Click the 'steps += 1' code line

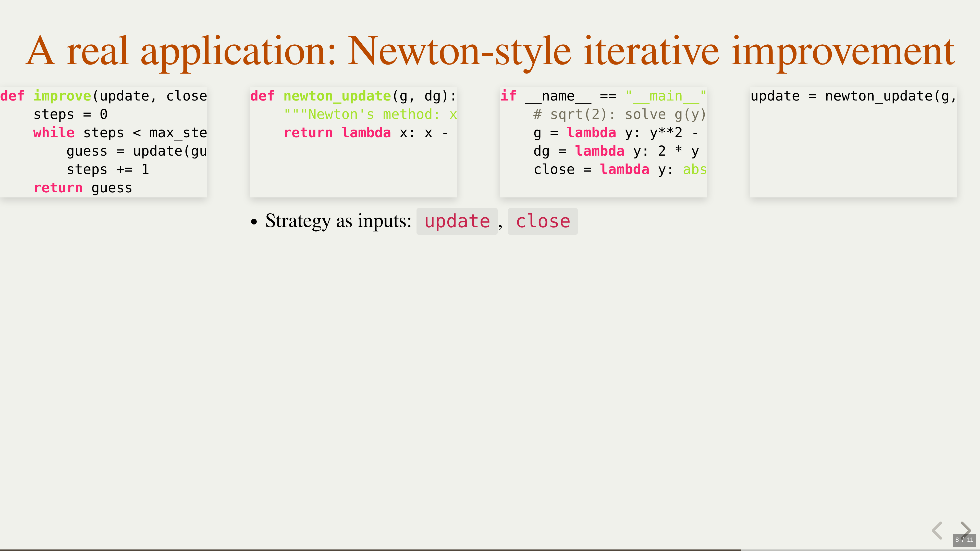click(x=108, y=170)
